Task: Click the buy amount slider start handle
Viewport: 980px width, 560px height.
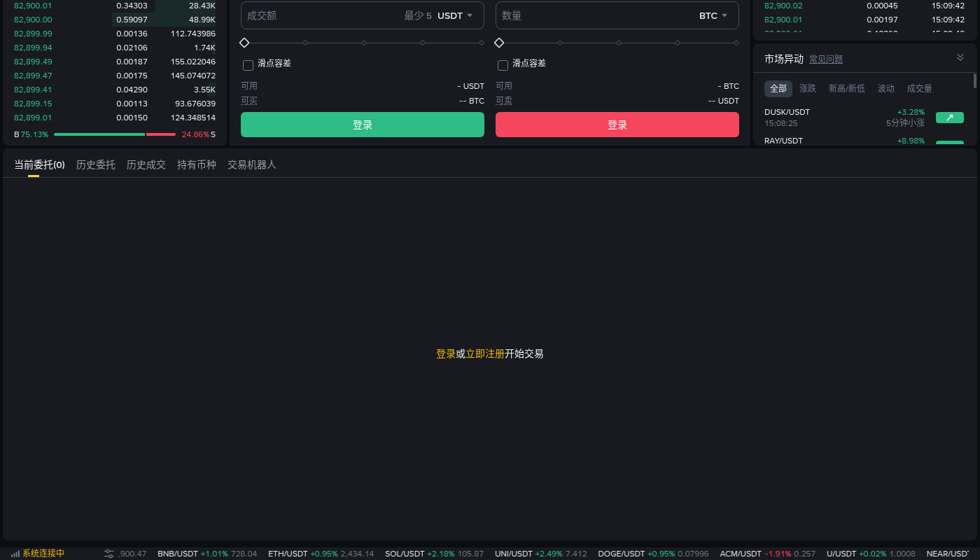Action: tap(244, 43)
